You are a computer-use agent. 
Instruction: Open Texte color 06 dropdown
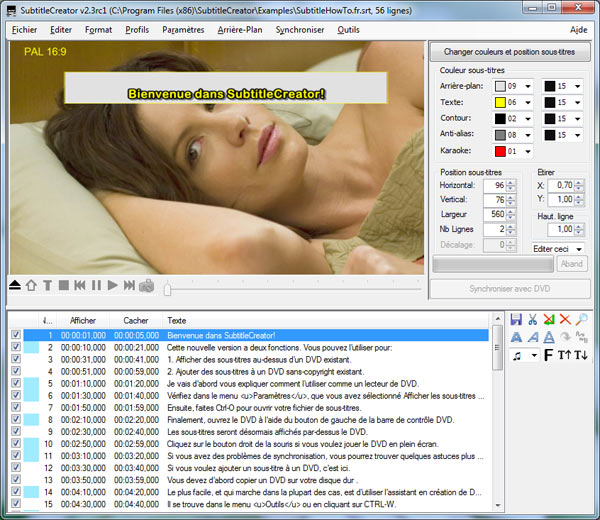point(528,103)
